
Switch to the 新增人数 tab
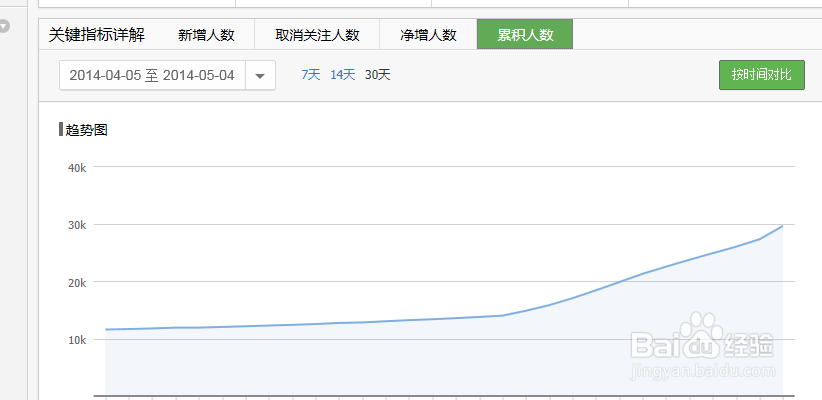(206, 35)
